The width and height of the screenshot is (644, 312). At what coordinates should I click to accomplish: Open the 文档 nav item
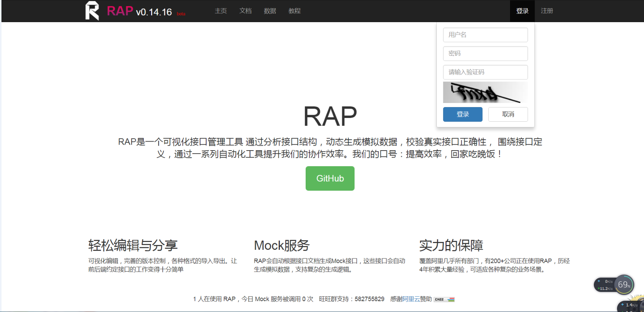click(245, 11)
